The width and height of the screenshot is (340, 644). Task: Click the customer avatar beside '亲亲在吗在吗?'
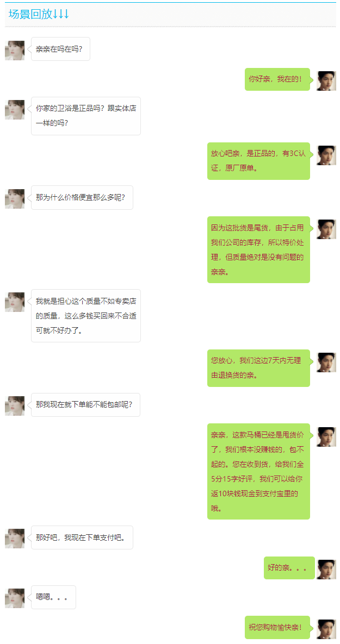pyautogui.click(x=14, y=51)
